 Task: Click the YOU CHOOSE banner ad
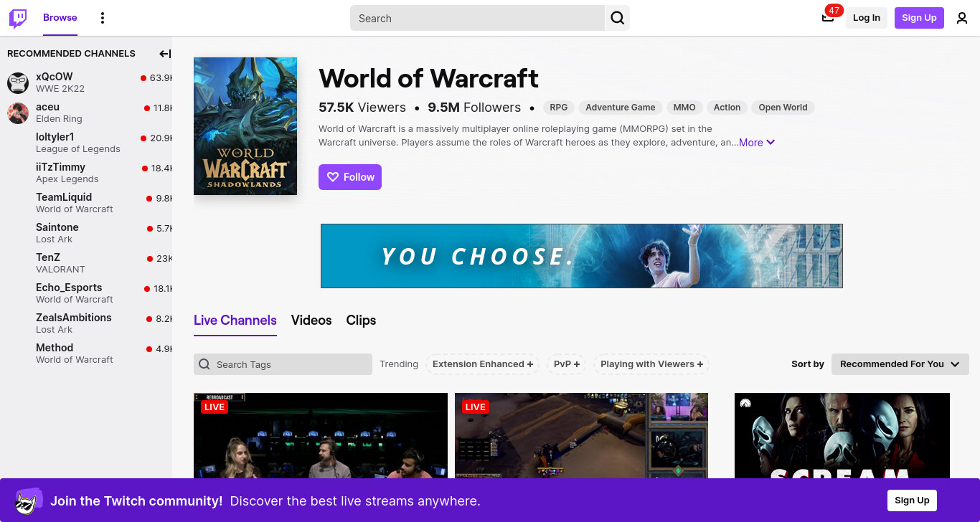[582, 256]
